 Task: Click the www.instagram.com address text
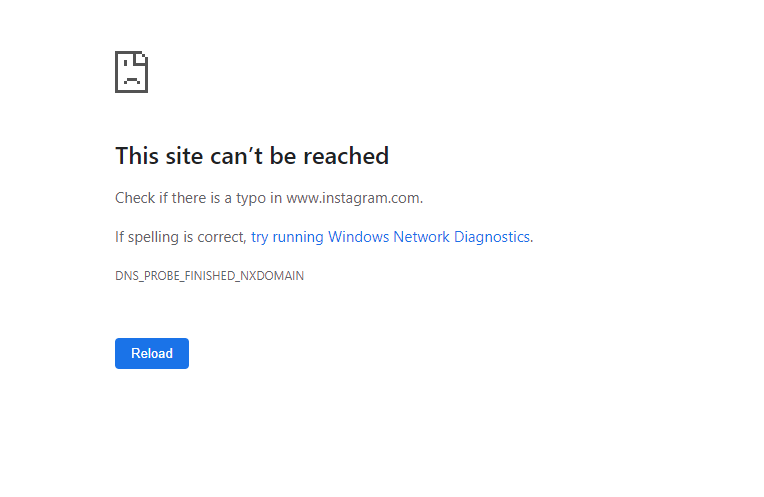353,198
